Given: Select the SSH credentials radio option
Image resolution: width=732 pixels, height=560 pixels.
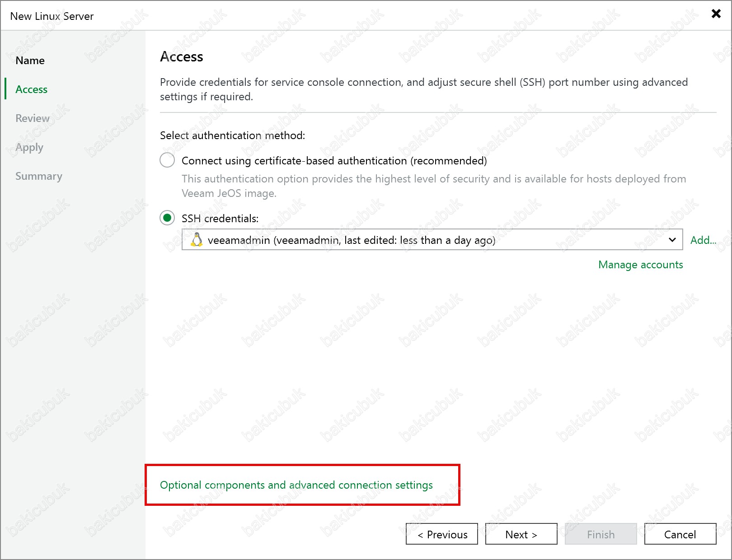Looking at the screenshot, I should [167, 218].
